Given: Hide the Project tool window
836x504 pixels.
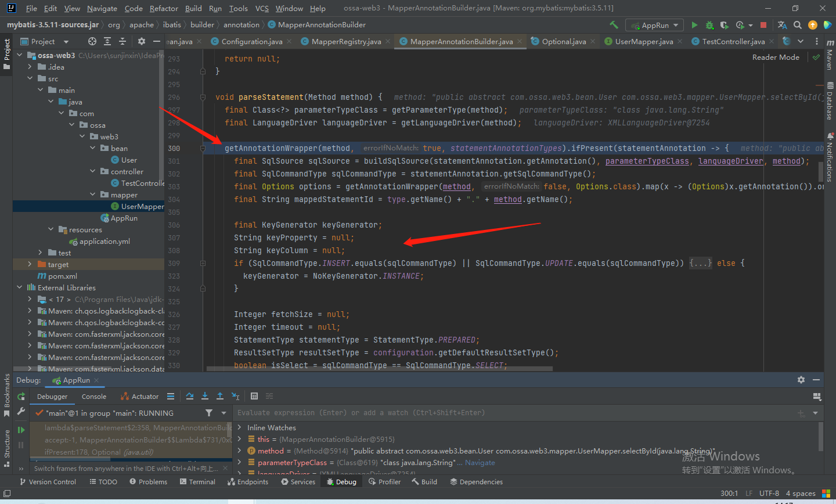Looking at the screenshot, I should click(156, 41).
